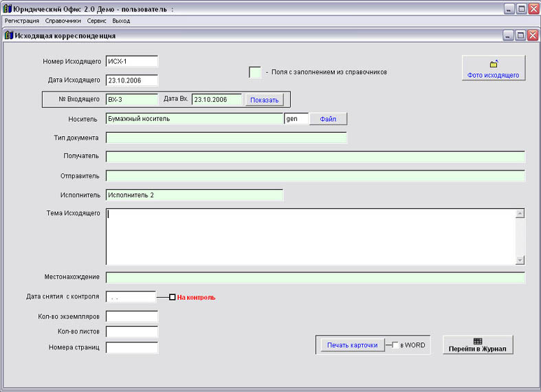Image resolution: width=541 pixels, height=392 pixels.
Task: Open the Регистрация menu
Action: pos(22,21)
